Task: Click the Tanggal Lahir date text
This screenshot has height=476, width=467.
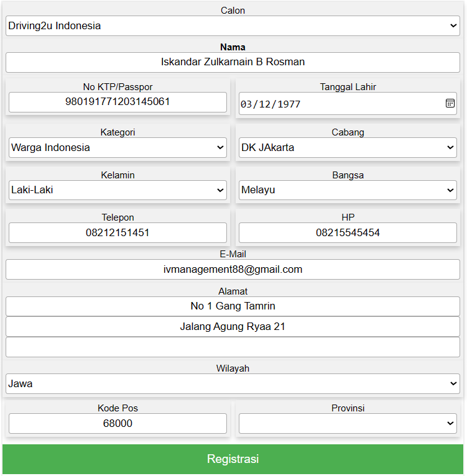Action: (x=271, y=104)
